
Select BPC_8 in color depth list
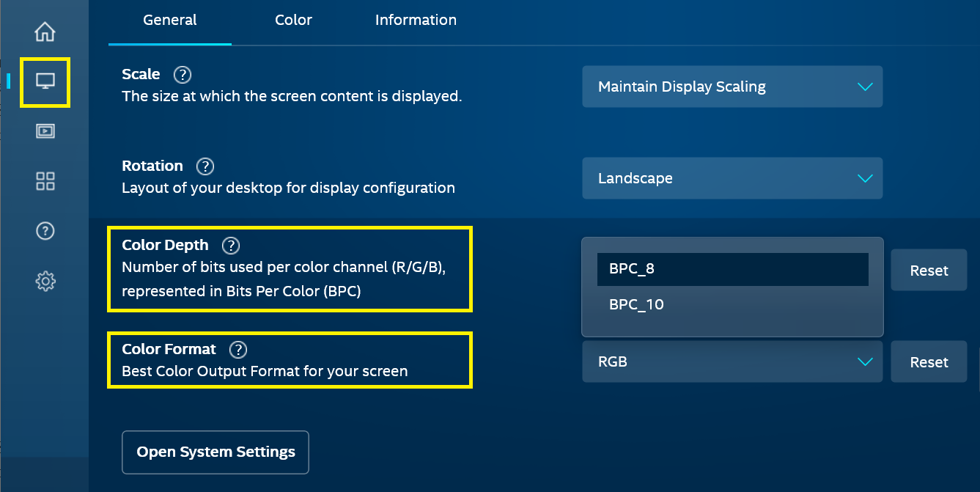click(x=732, y=269)
